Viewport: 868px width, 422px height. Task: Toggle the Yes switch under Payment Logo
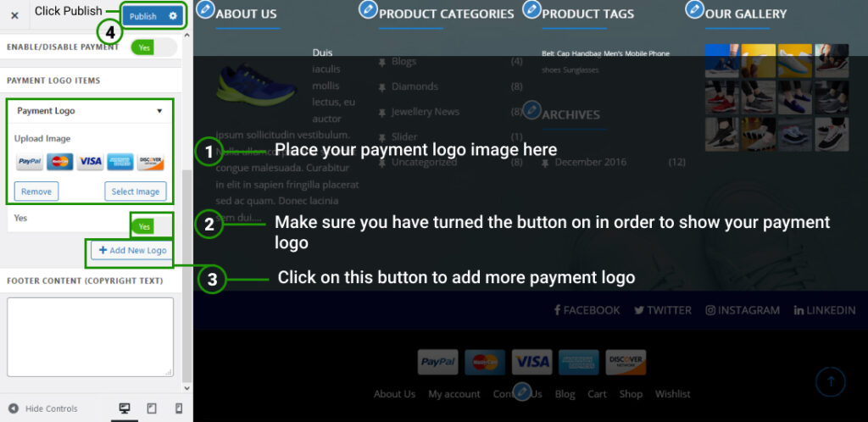(152, 226)
